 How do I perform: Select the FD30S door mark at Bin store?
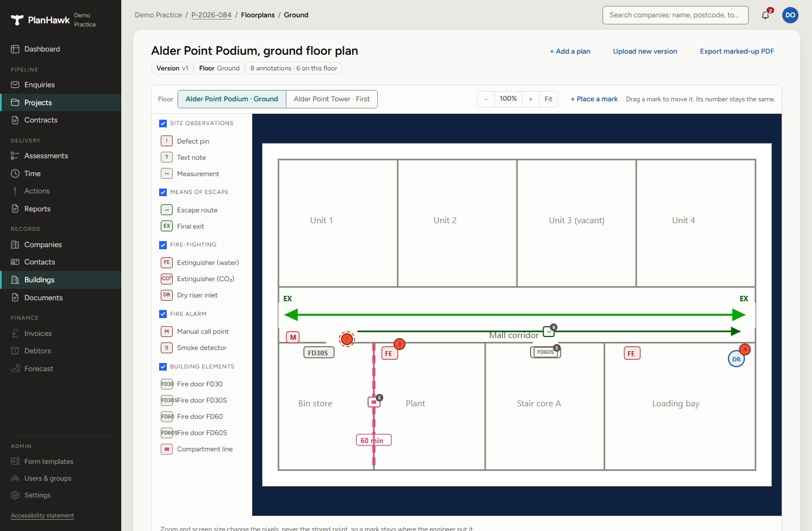[x=318, y=353]
